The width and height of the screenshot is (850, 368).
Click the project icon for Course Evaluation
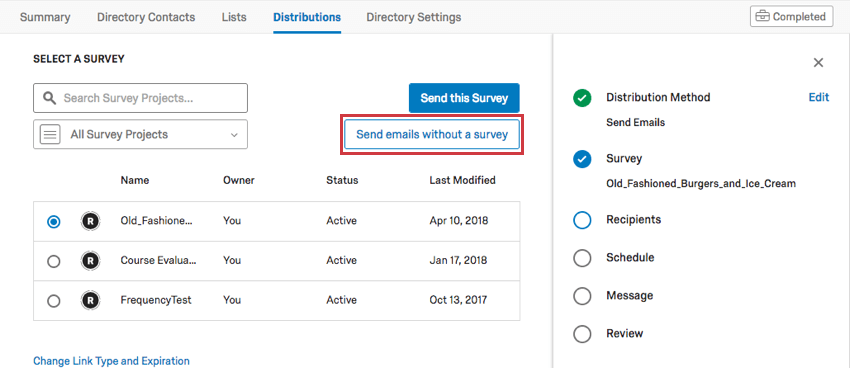pos(91,261)
